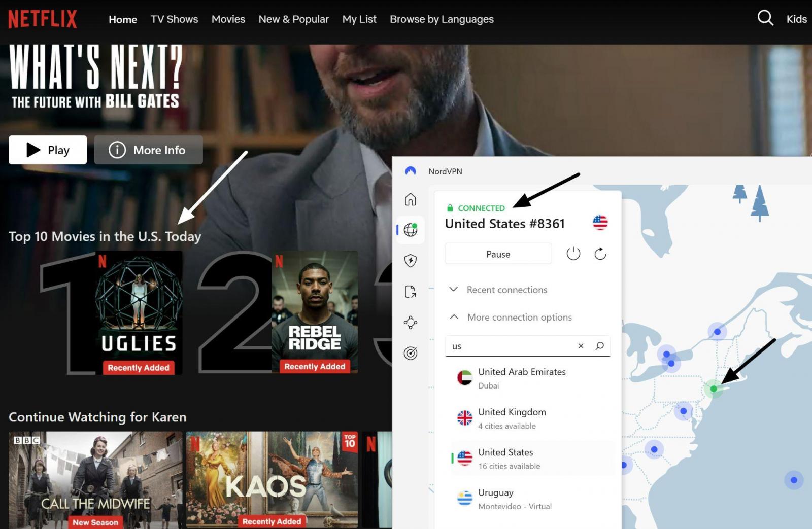The image size is (812, 529).
Task: Click Top 10 Movies in the U.S. heading
Action: pos(105,236)
